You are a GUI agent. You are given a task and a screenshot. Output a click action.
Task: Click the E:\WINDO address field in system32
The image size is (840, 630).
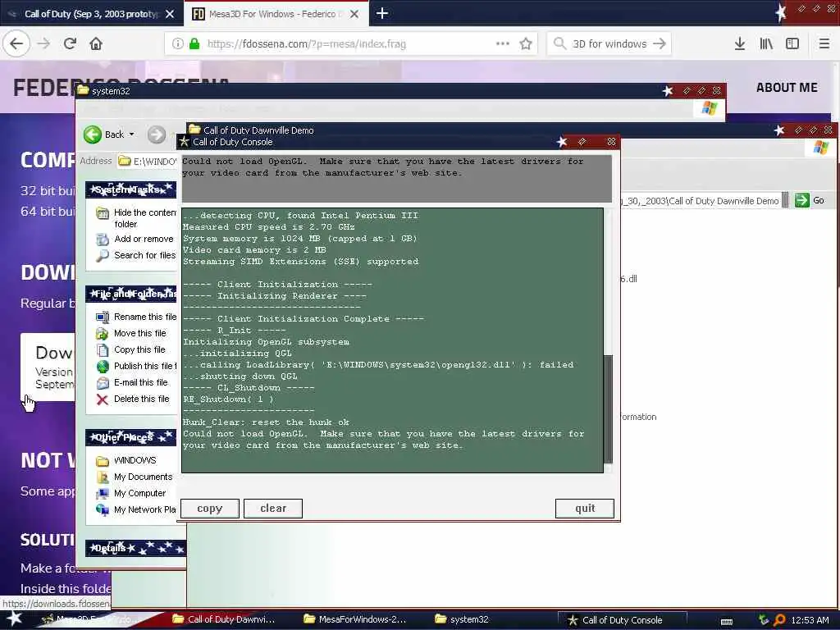click(x=147, y=162)
